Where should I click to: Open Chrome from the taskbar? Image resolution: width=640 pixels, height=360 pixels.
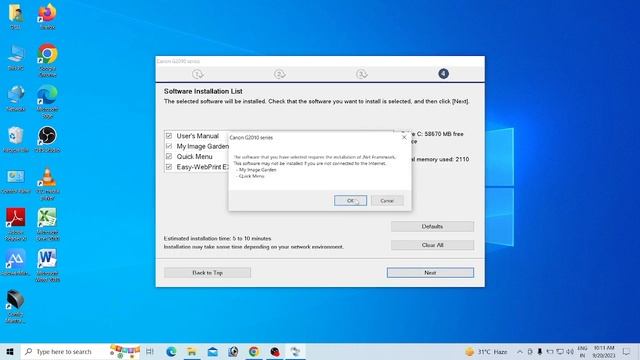(254, 351)
